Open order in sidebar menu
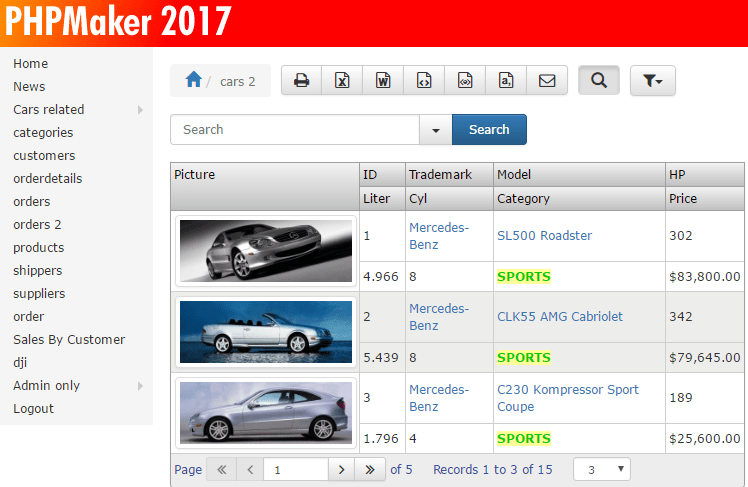The width and height of the screenshot is (748, 487). (x=29, y=316)
